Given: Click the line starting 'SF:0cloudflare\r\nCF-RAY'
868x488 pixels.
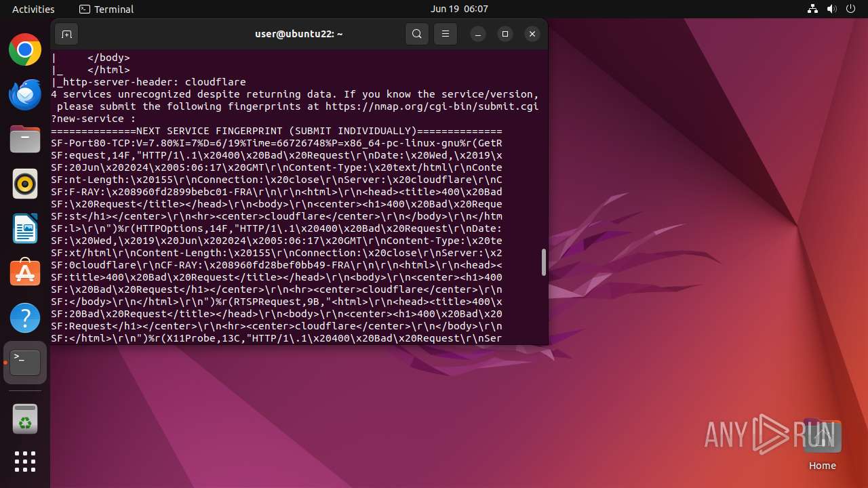Looking at the screenshot, I should click(x=277, y=265).
